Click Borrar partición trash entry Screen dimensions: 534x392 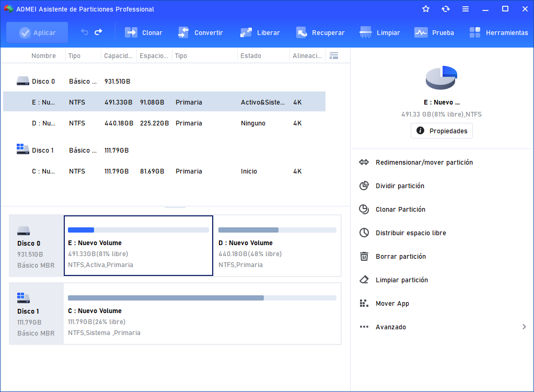click(x=400, y=257)
